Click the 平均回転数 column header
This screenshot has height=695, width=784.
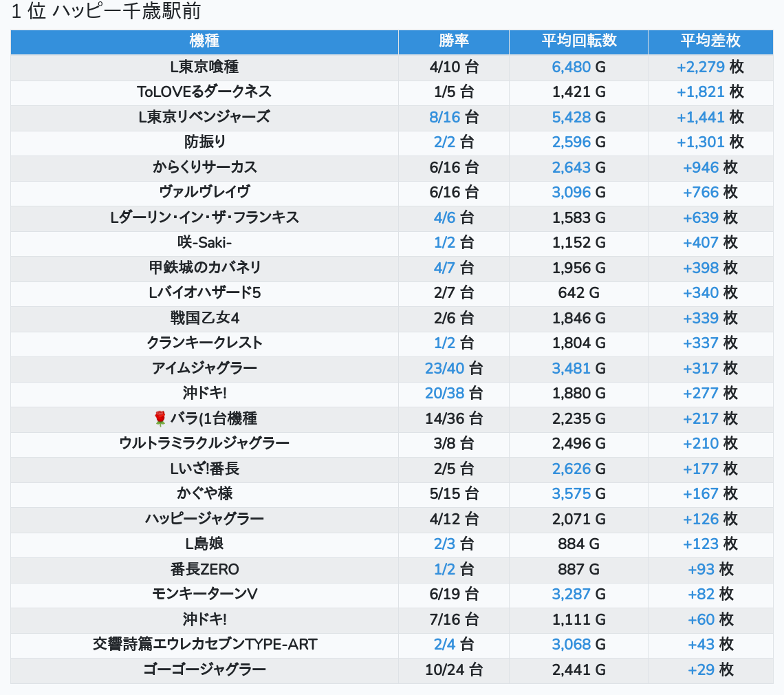578,41
